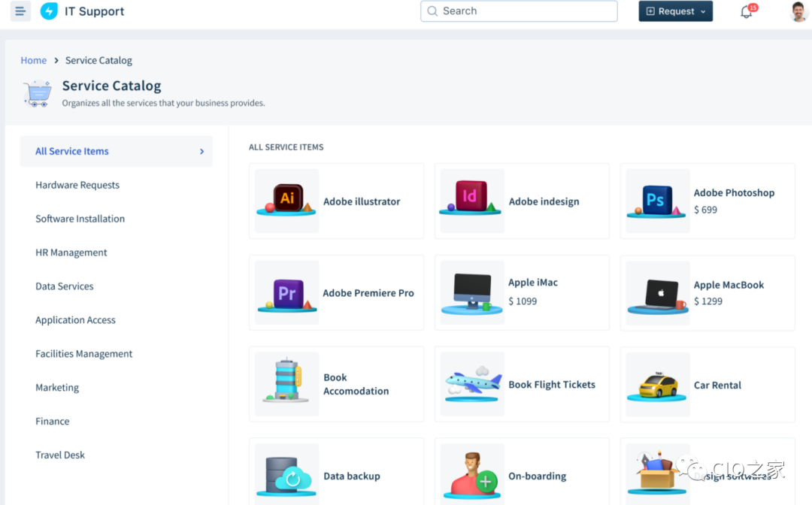Open Car Rental item title
Viewport: 812px width, 505px height.
[717, 385]
